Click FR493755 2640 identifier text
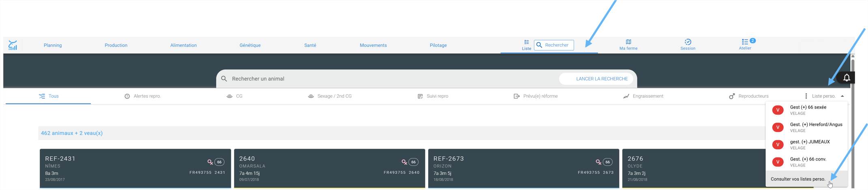868x190 pixels. pos(401,173)
